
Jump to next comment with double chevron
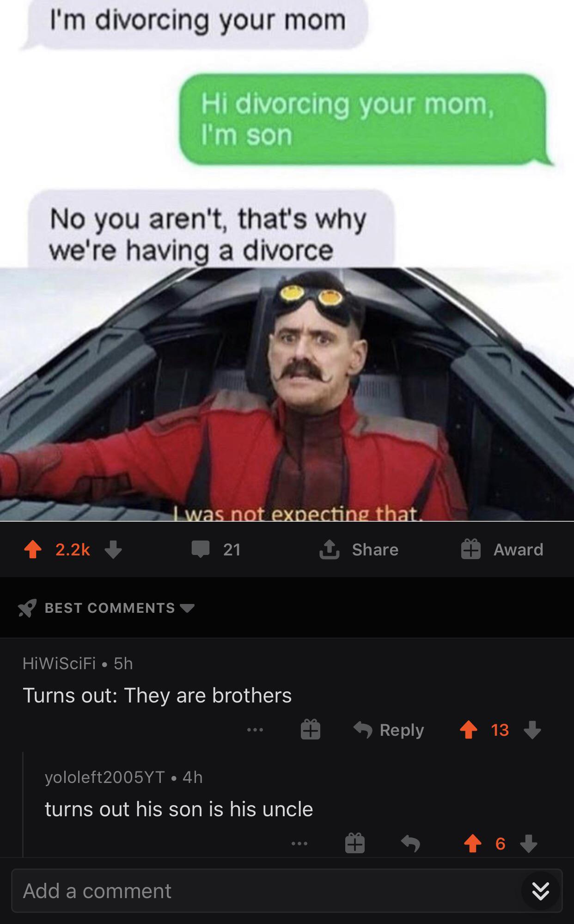pyautogui.click(x=541, y=891)
